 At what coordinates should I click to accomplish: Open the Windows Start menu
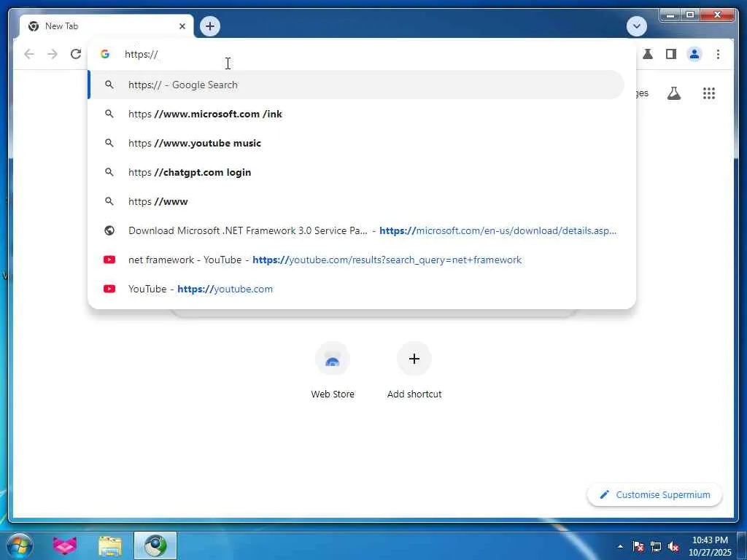pyautogui.click(x=20, y=545)
